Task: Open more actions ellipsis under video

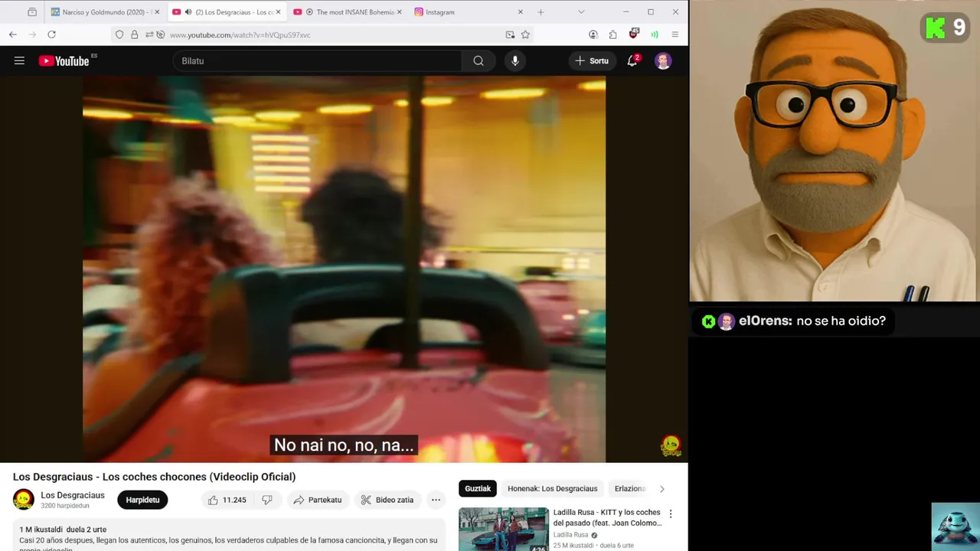Action: (436, 500)
